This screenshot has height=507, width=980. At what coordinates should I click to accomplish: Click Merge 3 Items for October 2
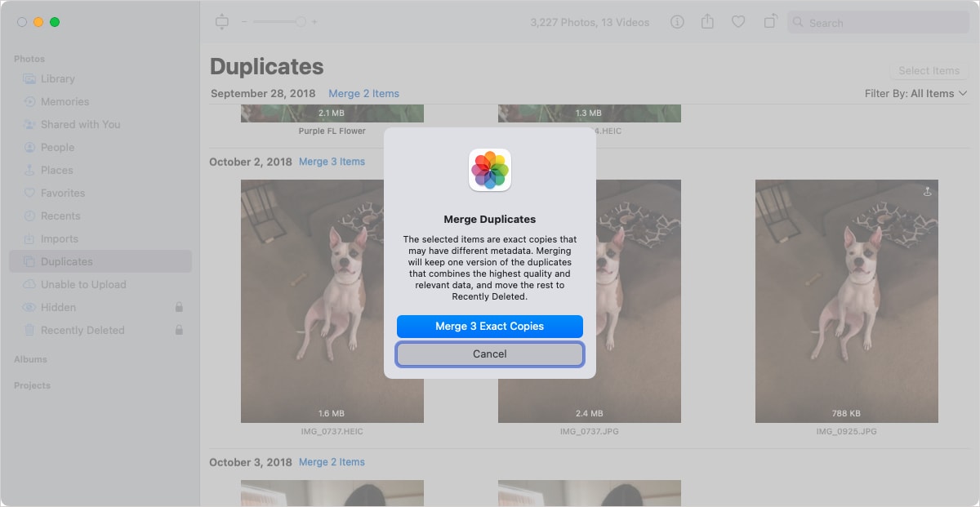pyautogui.click(x=332, y=162)
